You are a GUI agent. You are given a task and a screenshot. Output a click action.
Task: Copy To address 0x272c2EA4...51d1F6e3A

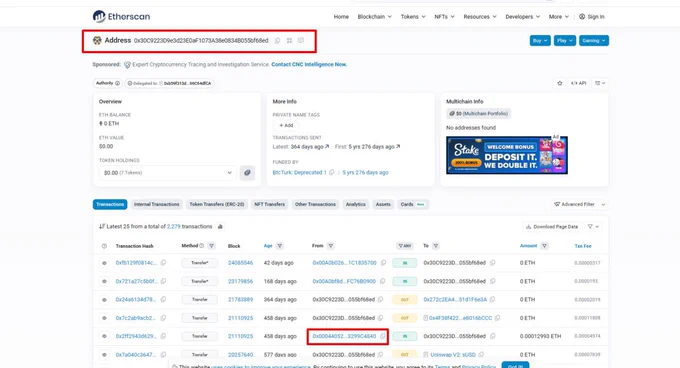(x=493, y=300)
